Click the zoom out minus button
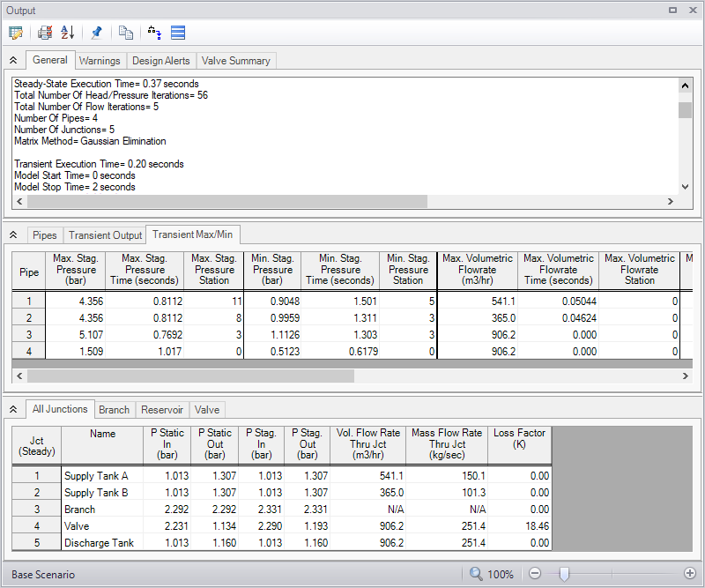This screenshot has width=705, height=588. coord(534,574)
